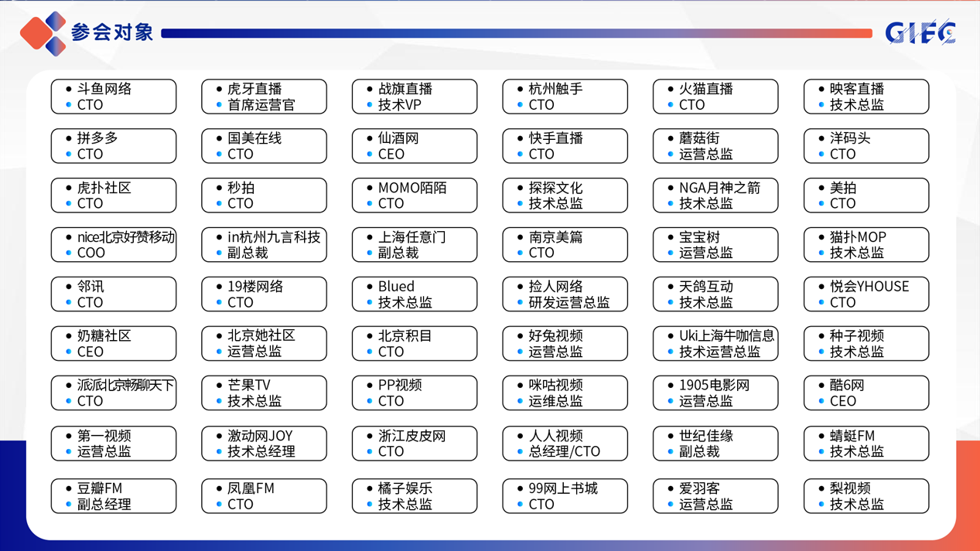Select the 蘑菇街 运营总监 card
The width and height of the screenshot is (980, 551).
point(715,146)
